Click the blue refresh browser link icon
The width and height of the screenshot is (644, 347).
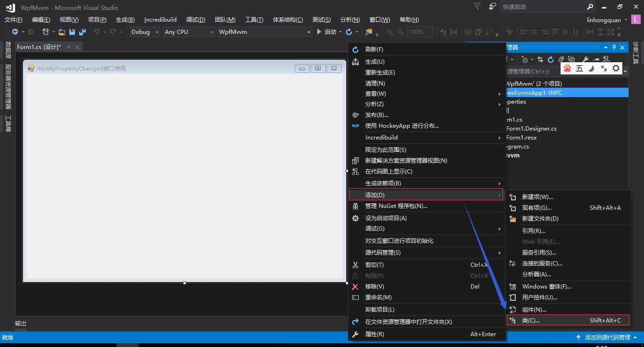coord(349,32)
